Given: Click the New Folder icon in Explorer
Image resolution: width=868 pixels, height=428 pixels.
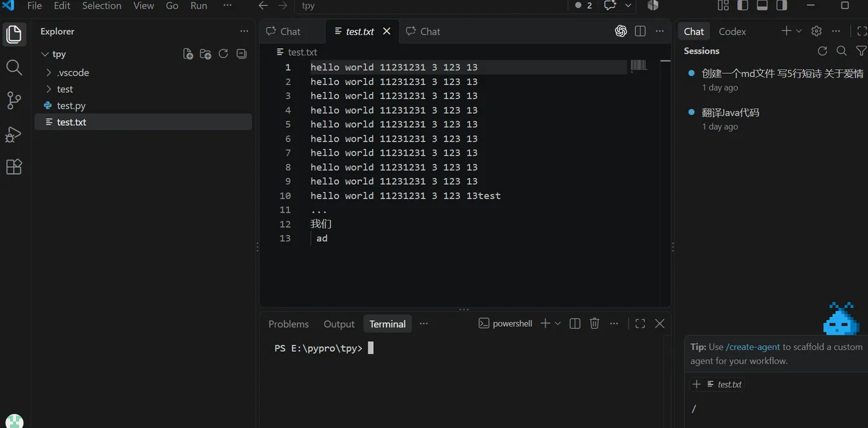Looking at the screenshot, I should [x=206, y=54].
